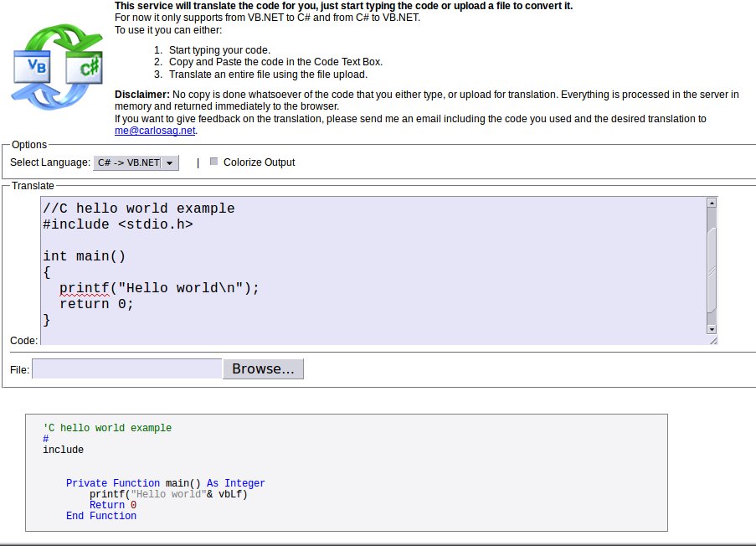Screen dimensions: 756x546
Task: Click the 'include' word in output box
Action: point(63,450)
